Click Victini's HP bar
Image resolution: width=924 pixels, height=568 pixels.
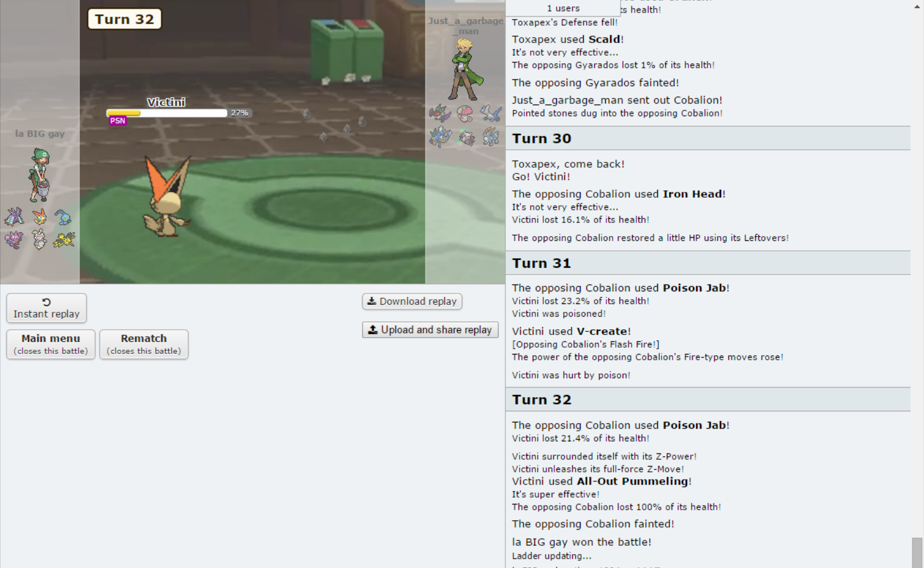coord(167,113)
